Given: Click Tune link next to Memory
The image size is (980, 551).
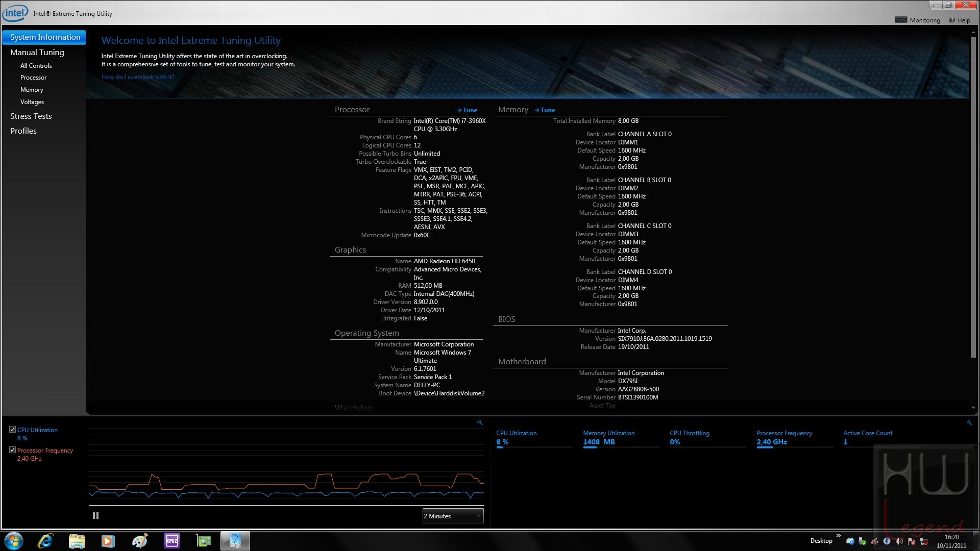Looking at the screenshot, I should click(545, 110).
